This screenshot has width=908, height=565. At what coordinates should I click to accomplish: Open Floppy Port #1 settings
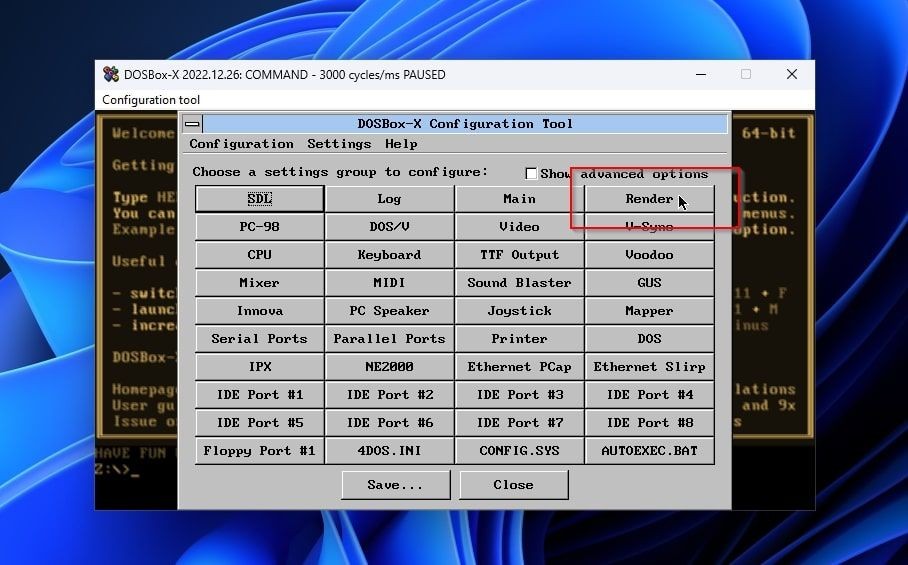[259, 451]
